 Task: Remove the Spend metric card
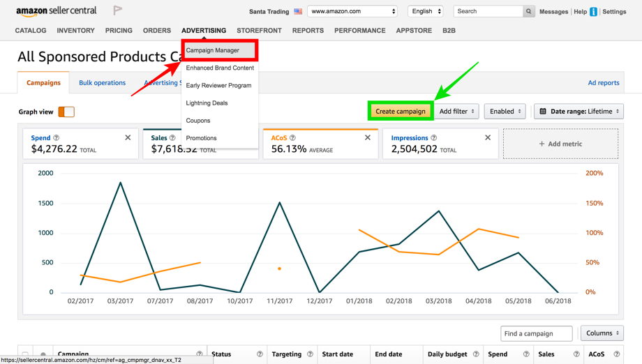point(128,137)
